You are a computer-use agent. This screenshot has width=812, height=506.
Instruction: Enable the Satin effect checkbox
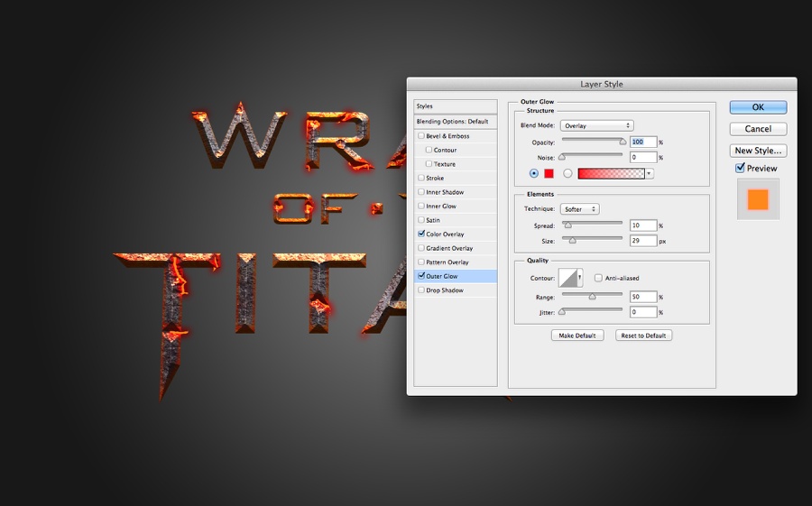click(421, 219)
